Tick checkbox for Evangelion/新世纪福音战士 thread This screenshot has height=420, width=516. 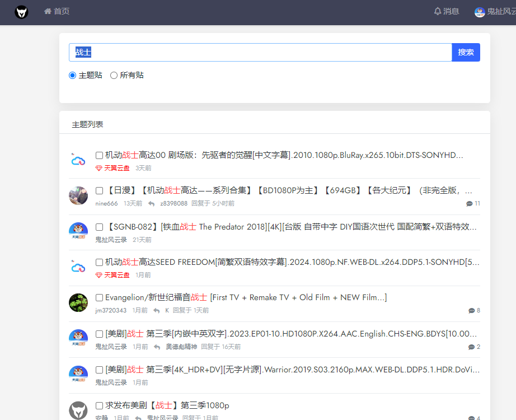coord(99,297)
